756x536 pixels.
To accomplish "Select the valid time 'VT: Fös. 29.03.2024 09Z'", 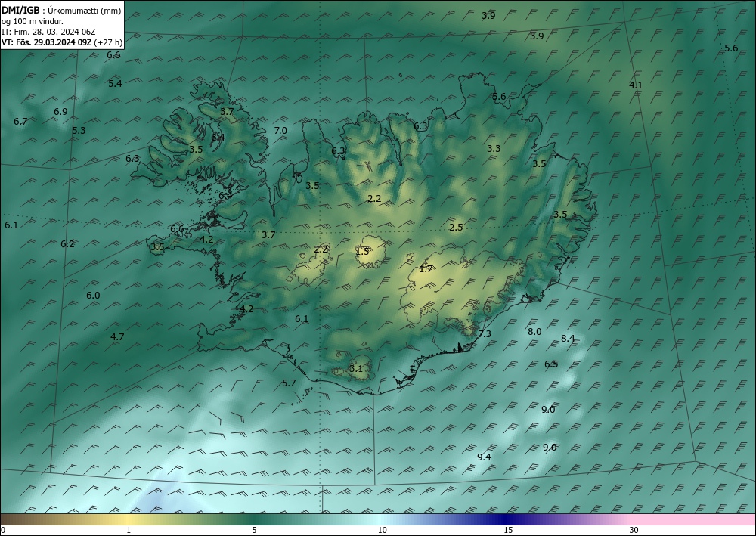I will click(x=46, y=42).
